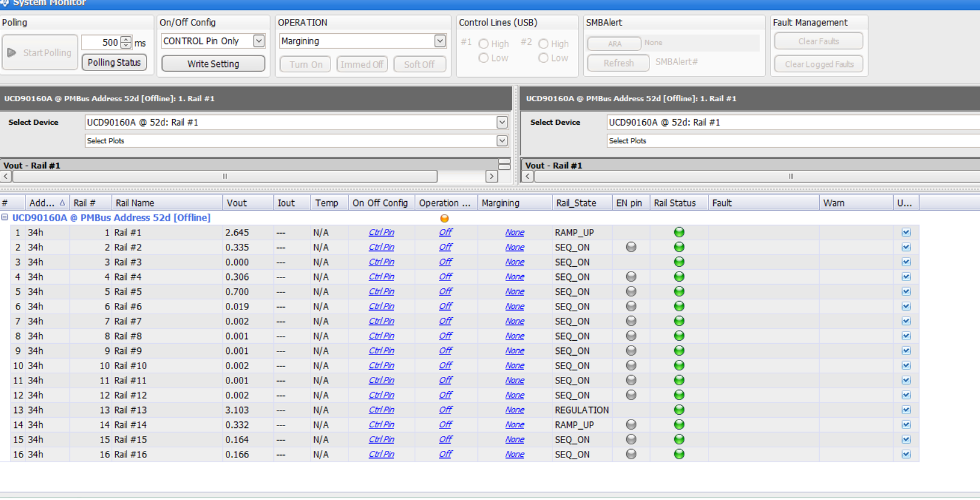
Task: Click the green Rail Status indicator for Rail #8
Action: (x=679, y=336)
